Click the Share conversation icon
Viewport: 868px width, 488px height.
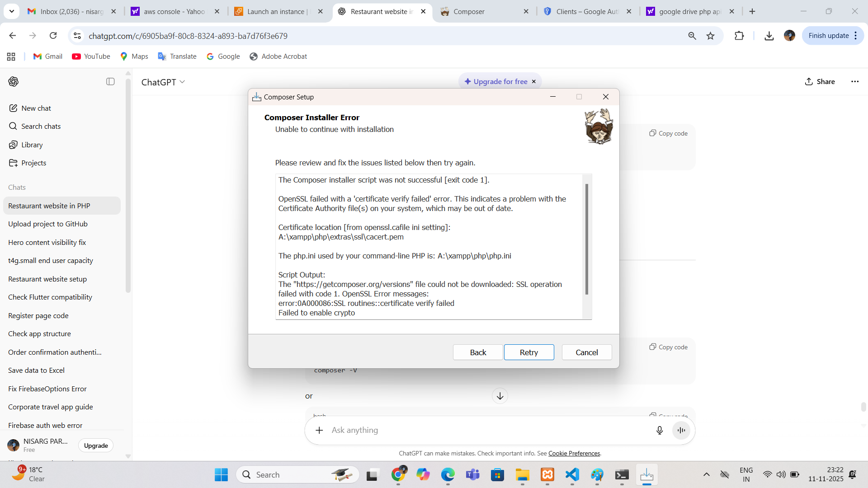[809, 81]
